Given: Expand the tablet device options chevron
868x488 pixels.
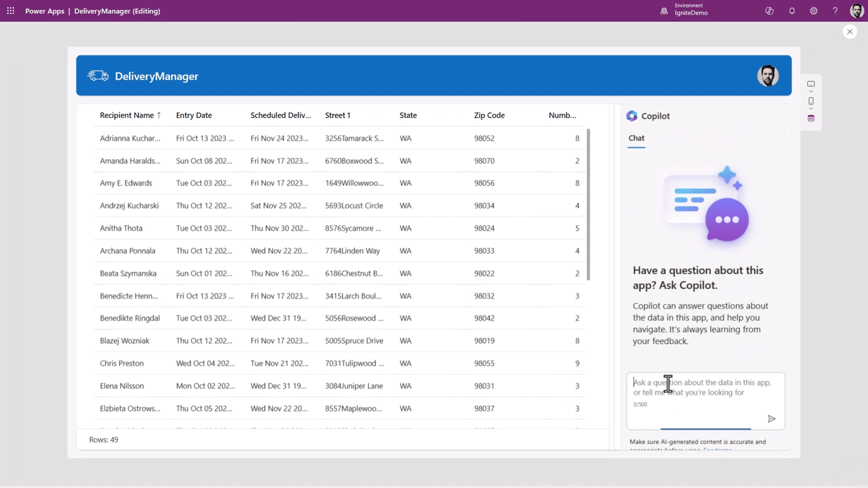Looking at the screenshot, I should [811, 92].
